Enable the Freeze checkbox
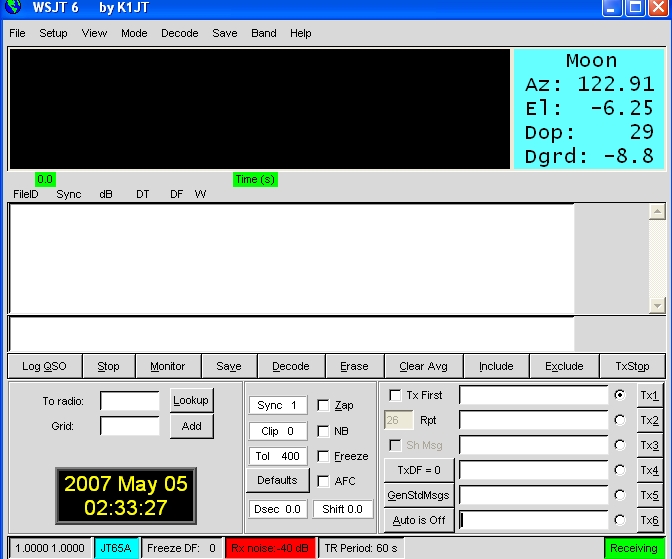The height and width of the screenshot is (559, 672). (x=323, y=457)
